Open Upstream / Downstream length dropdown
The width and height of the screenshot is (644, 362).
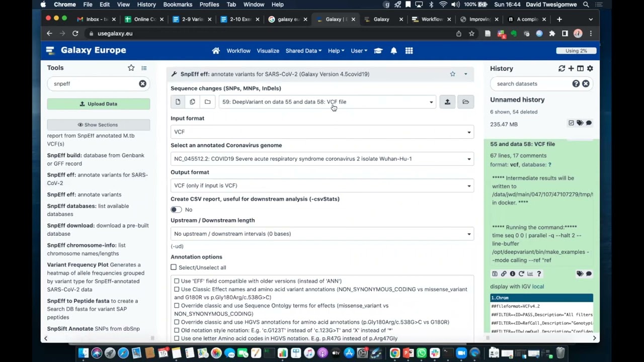322,234
